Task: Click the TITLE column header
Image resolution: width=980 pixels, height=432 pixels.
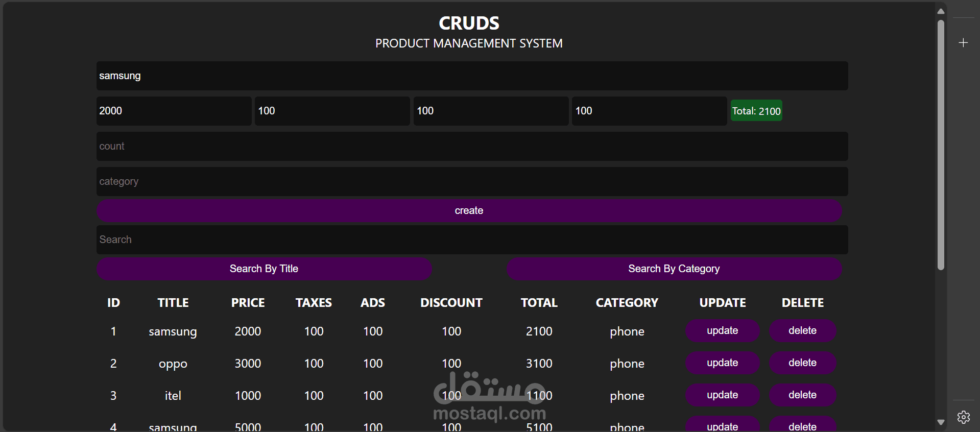Action: pos(173,303)
